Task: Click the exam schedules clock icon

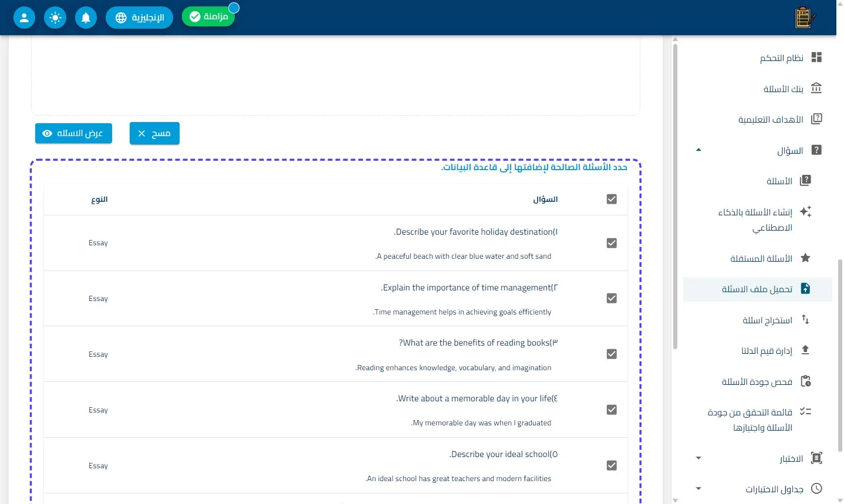Action: pos(816,489)
